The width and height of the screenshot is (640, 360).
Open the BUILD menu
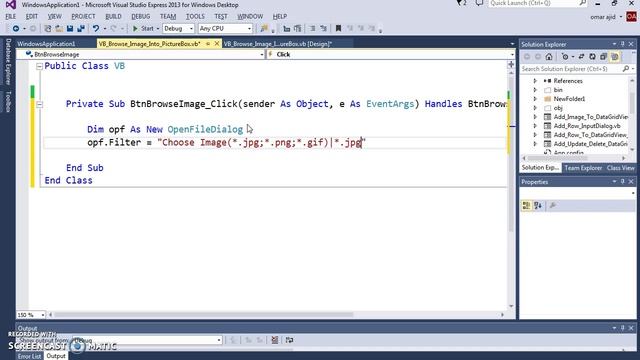(113, 16)
